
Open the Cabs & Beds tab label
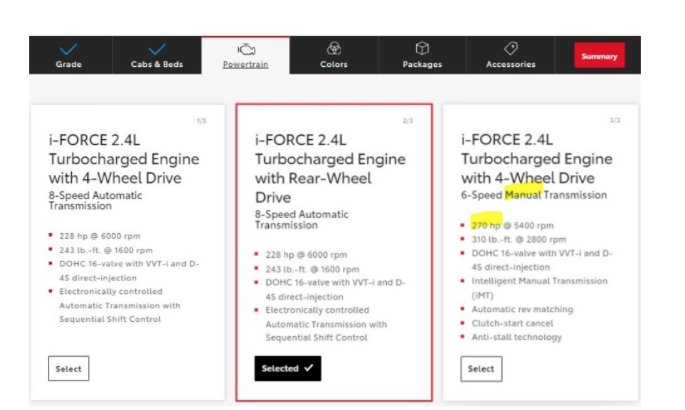coord(157,64)
